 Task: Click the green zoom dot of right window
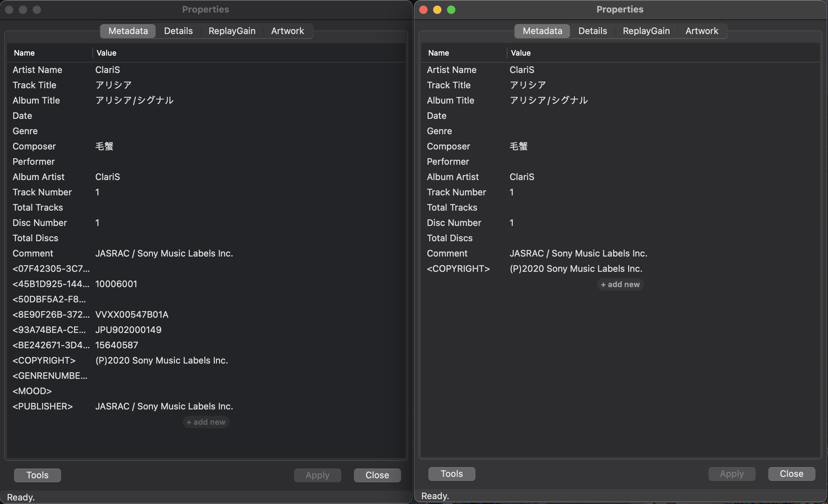[x=451, y=10]
